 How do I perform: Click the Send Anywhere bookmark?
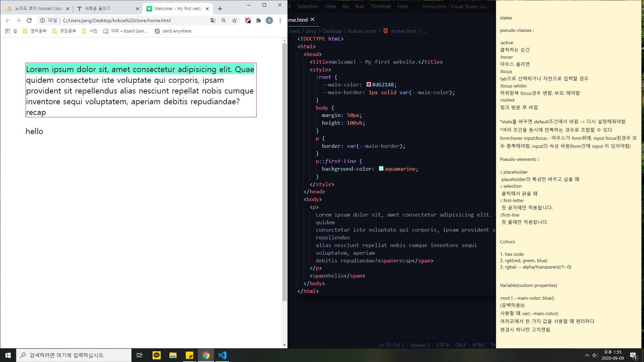(x=173, y=31)
